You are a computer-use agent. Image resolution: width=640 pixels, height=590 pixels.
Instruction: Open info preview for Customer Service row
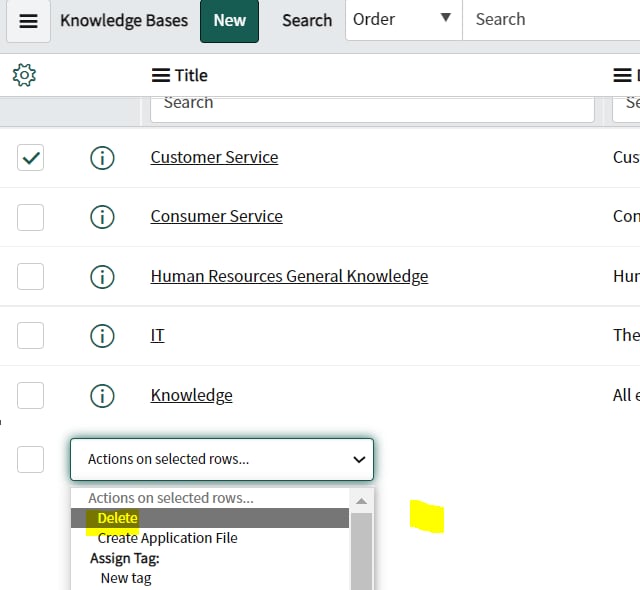[x=102, y=157]
